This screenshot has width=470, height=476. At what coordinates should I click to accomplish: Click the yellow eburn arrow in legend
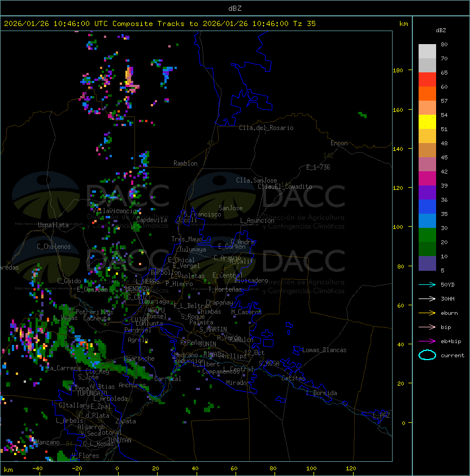pos(427,313)
